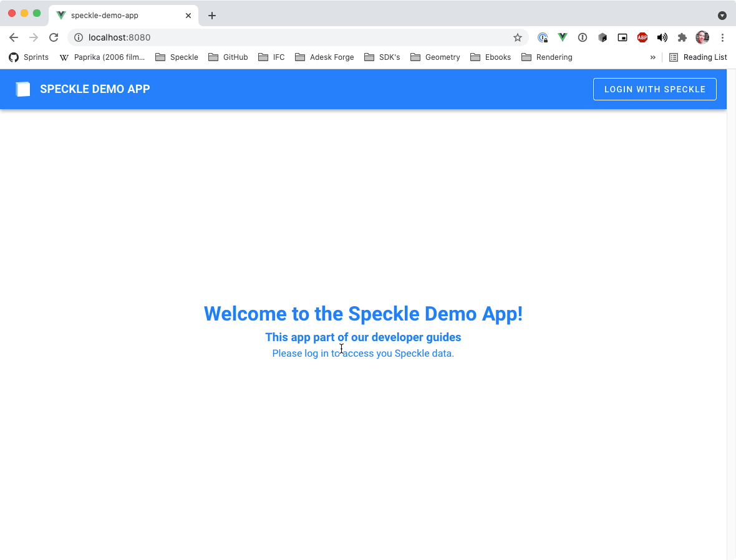This screenshot has height=560, width=736.
Task: Click 'Please log in to access you Speckle data.'
Action: [x=363, y=353]
